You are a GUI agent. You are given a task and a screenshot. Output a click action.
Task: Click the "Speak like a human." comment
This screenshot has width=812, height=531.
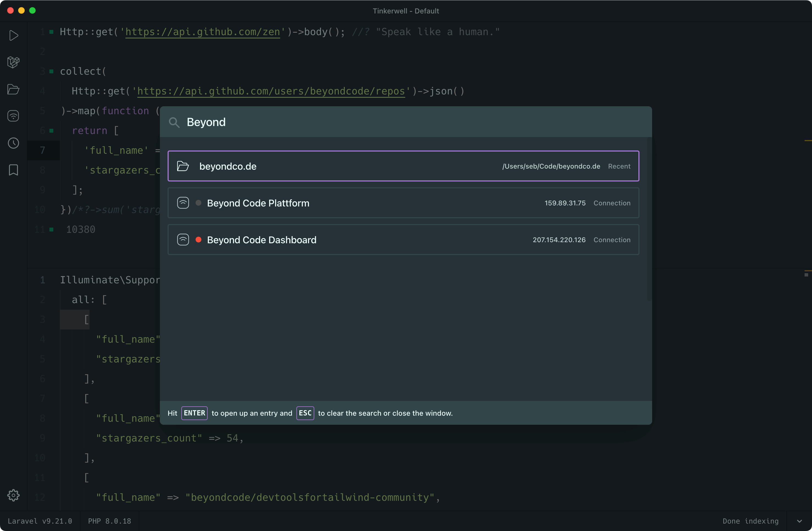pyautogui.click(x=438, y=32)
